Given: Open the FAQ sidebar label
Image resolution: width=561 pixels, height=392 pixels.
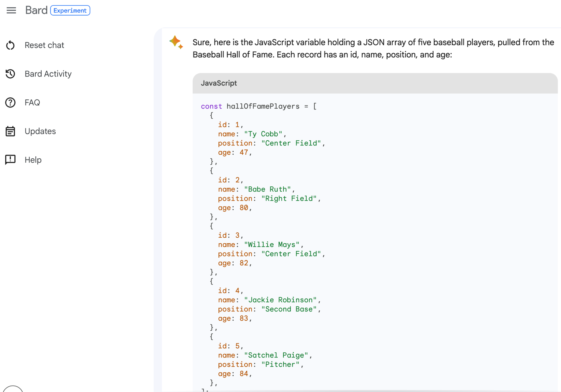Looking at the screenshot, I should 32,103.
